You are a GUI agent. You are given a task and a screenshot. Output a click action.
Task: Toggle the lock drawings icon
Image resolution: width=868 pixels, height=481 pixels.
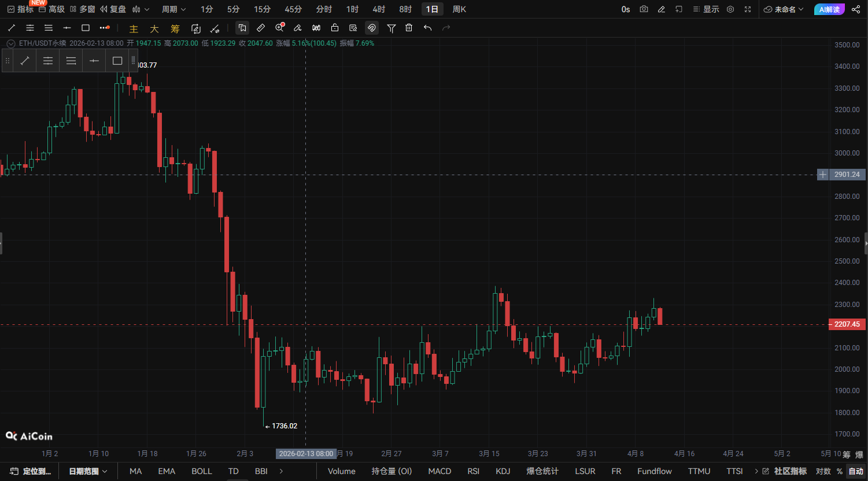(335, 28)
